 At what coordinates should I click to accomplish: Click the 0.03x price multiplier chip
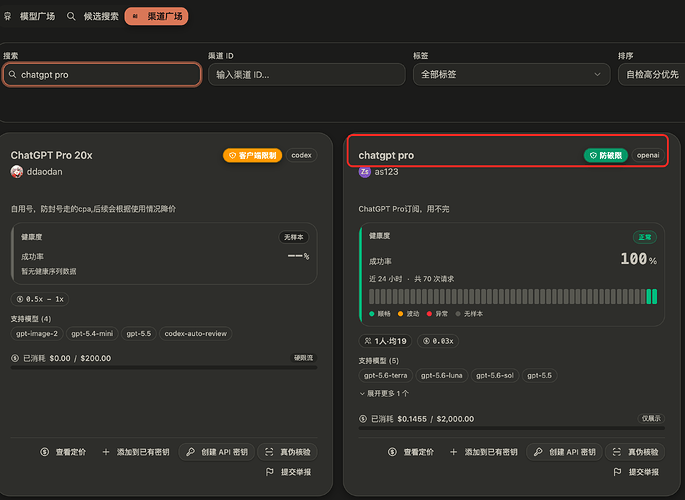(x=438, y=341)
